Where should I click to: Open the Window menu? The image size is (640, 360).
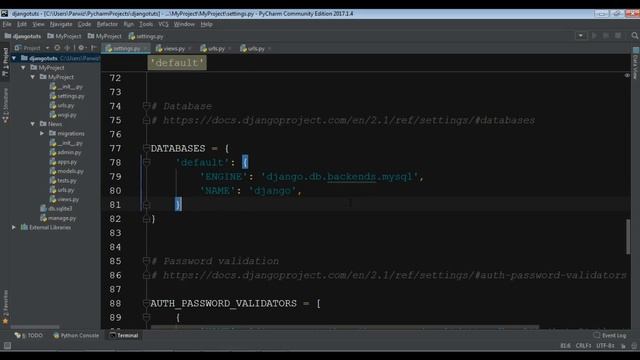pyautogui.click(x=184, y=24)
